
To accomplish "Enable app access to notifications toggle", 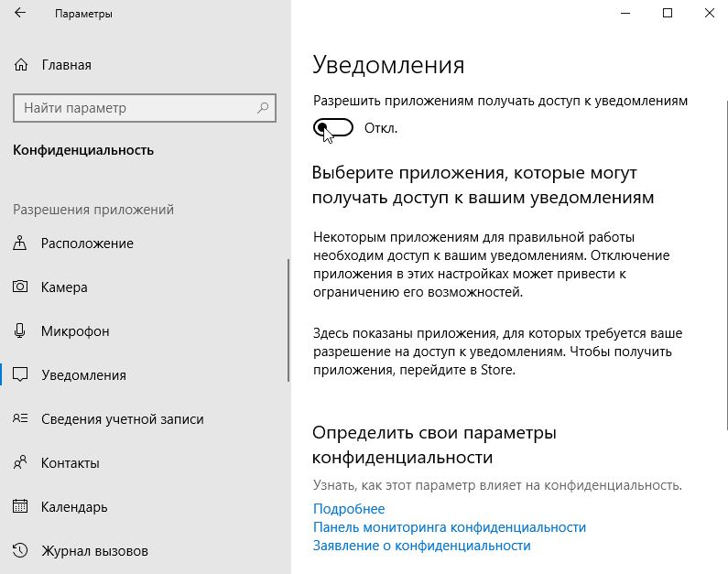I will pos(333,127).
